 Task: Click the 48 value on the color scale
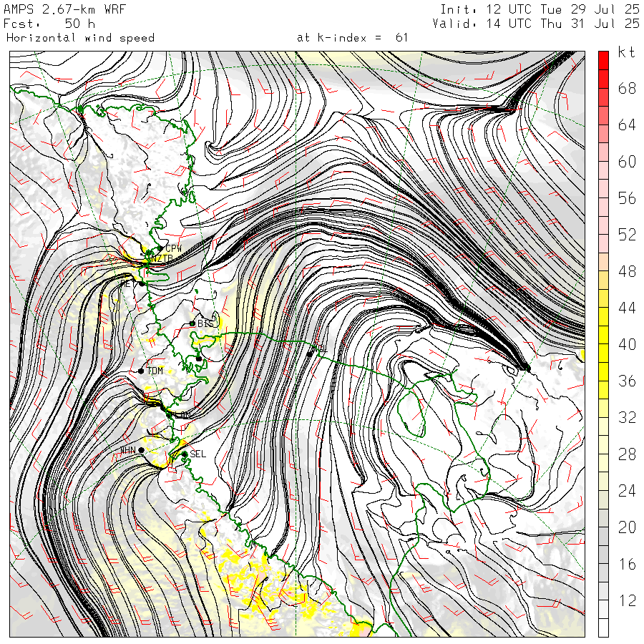click(627, 271)
